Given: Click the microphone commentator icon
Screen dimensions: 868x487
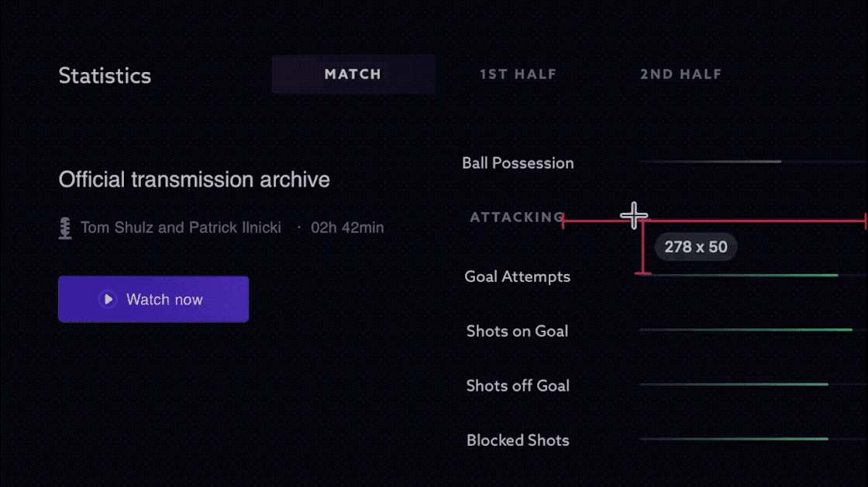Looking at the screenshot, I should 65,228.
